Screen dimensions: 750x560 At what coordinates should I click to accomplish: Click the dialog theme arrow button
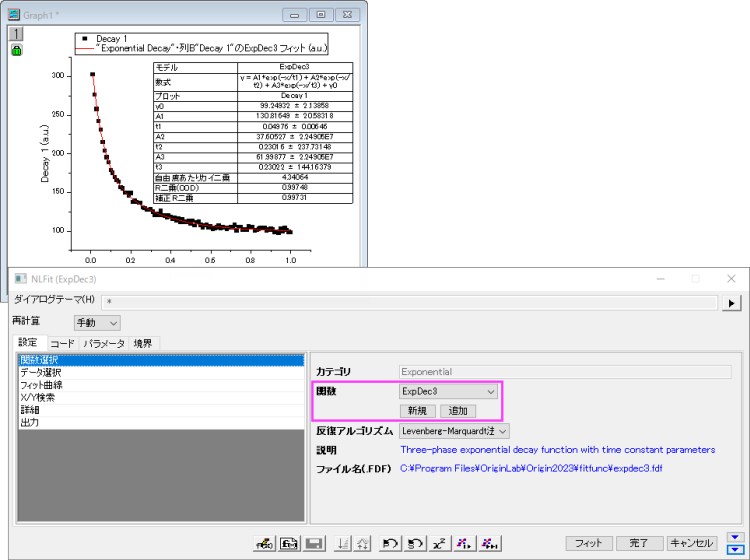(731, 303)
